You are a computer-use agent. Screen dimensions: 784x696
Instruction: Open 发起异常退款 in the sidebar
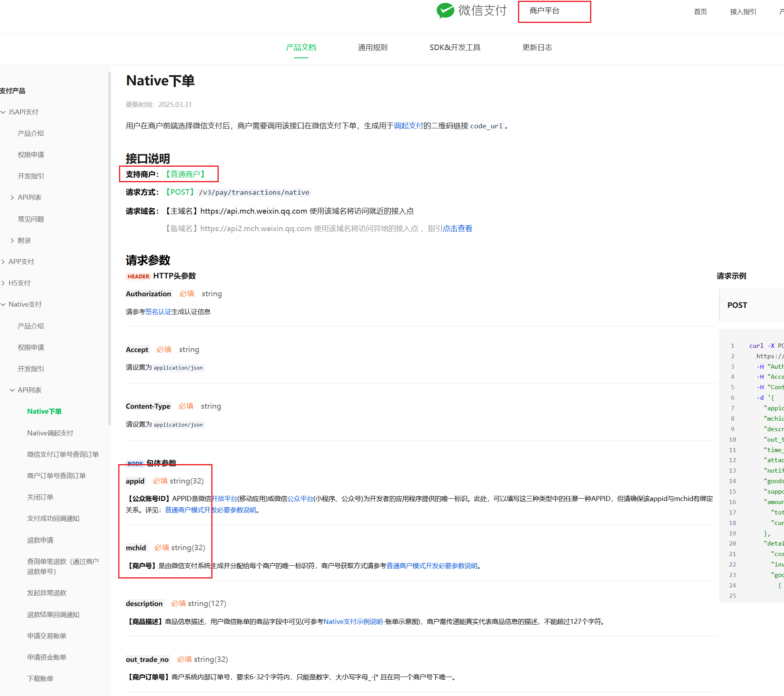click(47, 593)
